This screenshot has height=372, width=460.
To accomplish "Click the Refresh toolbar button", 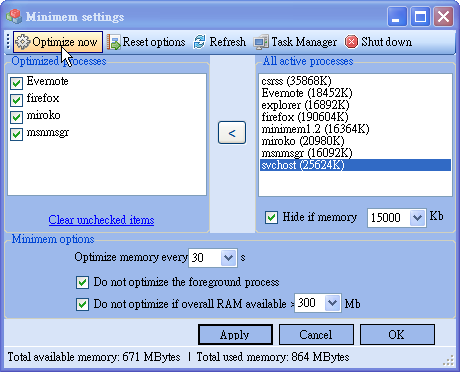I will point(220,42).
